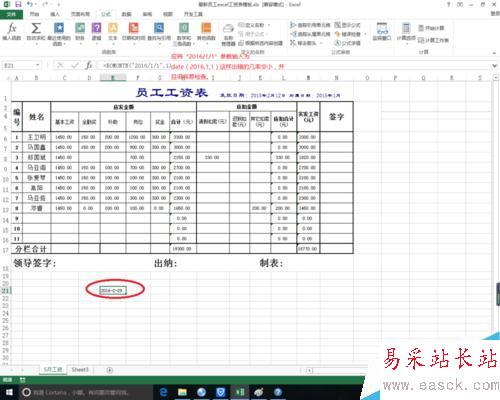Image resolution: width=500 pixels, height=400 pixels.
Task: Open the Name Box dropdown arrow
Action: [38, 65]
